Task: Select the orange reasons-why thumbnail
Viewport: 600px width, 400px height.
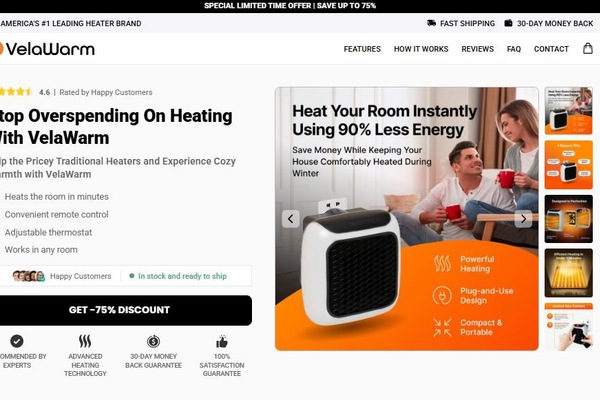Action: (x=569, y=165)
